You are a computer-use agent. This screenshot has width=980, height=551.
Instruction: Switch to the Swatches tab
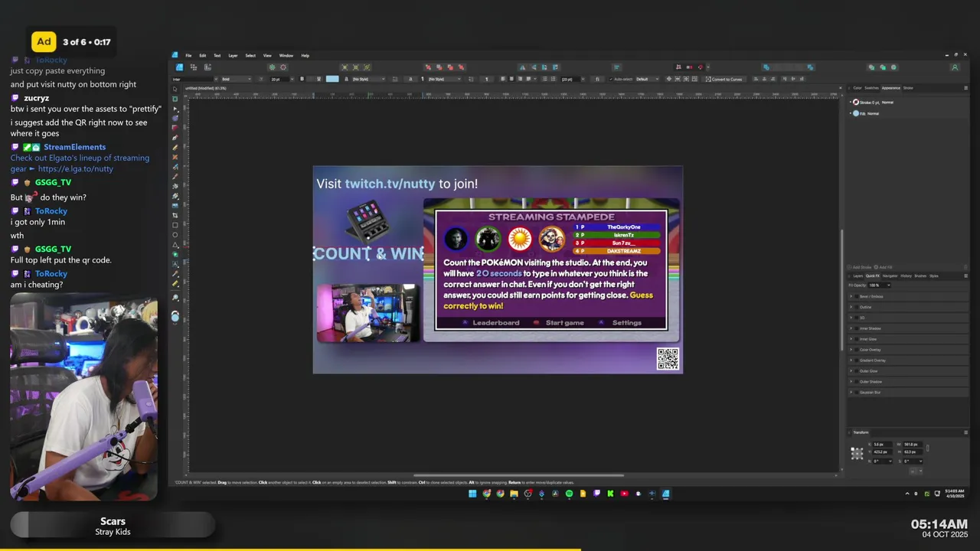point(872,88)
